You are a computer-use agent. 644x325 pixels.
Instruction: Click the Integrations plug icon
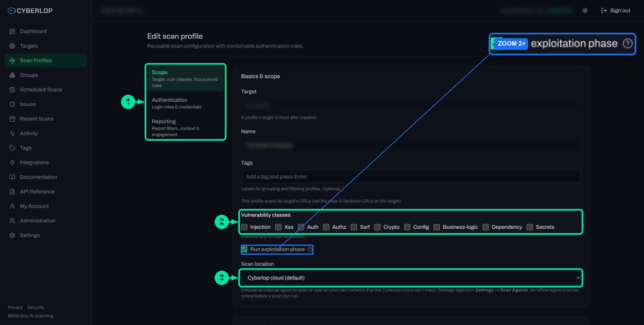(x=12, y=162)
